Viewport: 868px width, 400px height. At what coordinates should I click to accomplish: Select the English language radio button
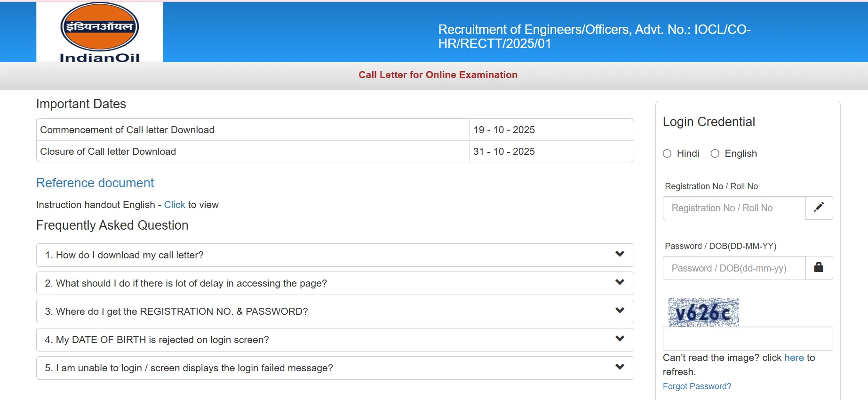(x=715, y=153)
